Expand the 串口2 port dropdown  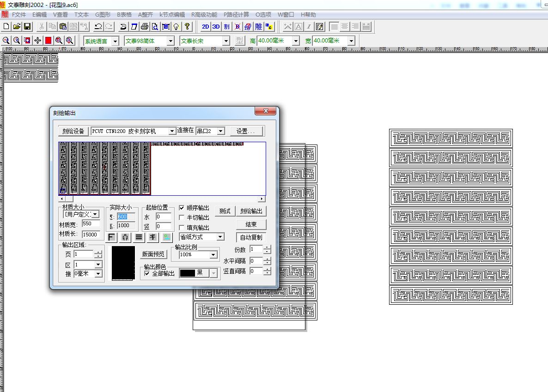[x=220, y=131]
